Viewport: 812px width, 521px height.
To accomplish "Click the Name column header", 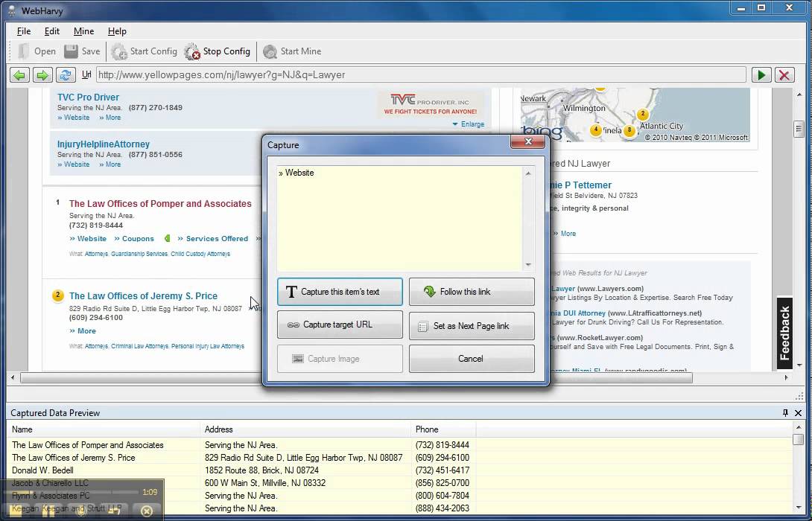I will [x=104, y=429].
